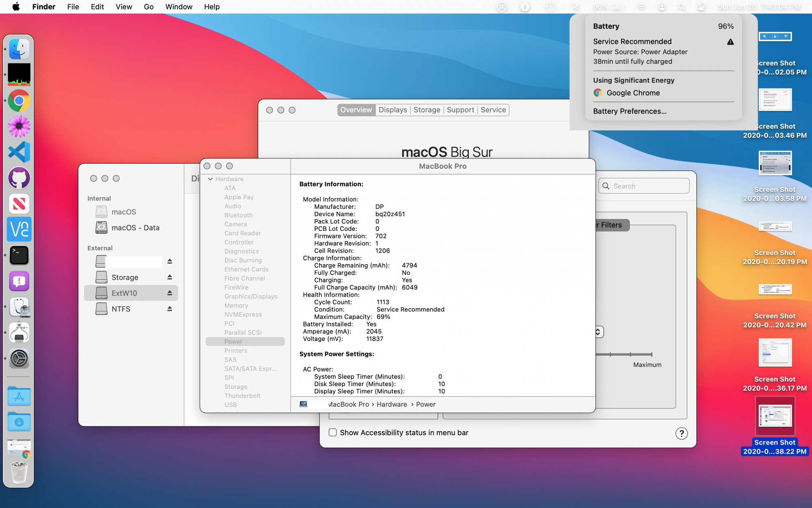Open Activity Monitor dock icon

coord(19,75)
